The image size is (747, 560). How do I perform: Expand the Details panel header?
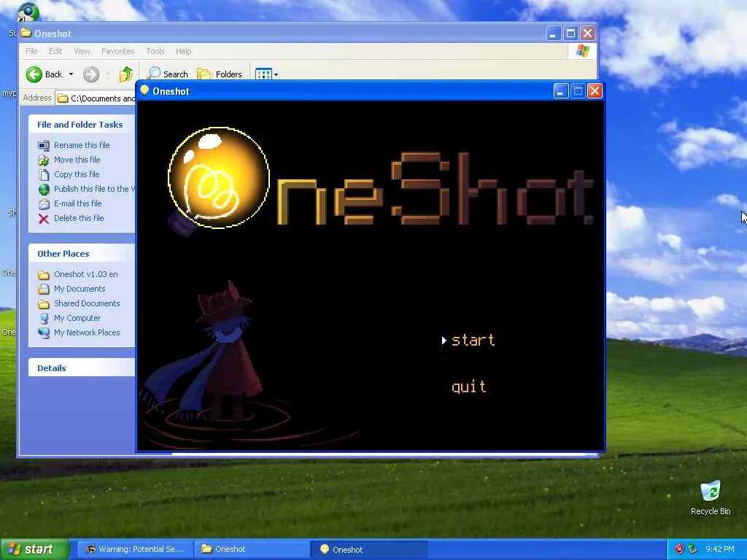click(82, 367)
